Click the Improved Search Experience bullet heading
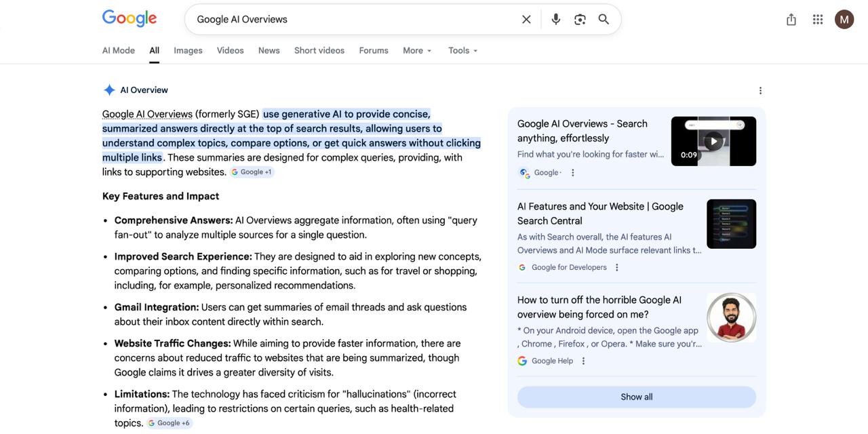Viewport: 868px width, 434px height. click(x=183, y=257)
